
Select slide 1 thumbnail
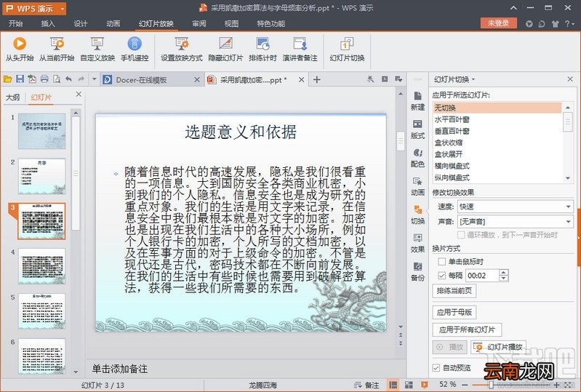(42, 131)
